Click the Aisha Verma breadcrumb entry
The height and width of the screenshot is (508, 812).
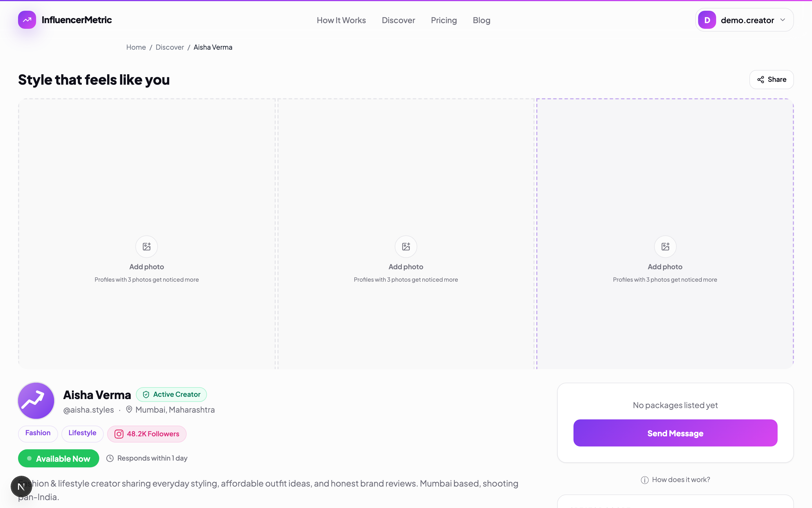point(213,47)
